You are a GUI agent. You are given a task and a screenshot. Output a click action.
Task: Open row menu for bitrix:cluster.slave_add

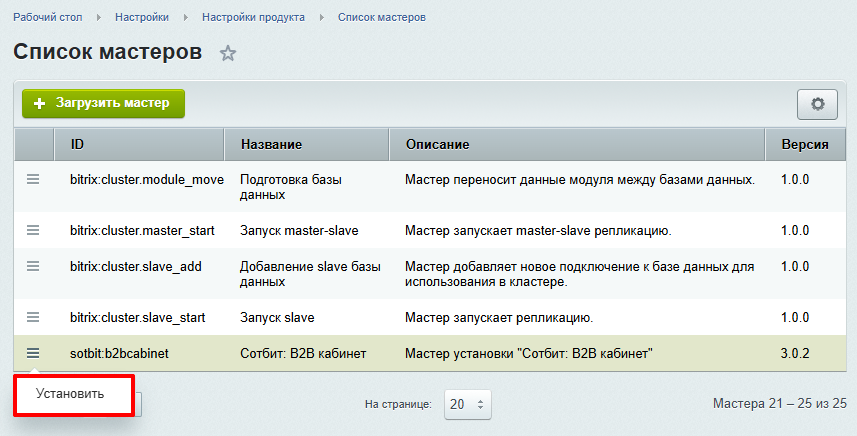tap(33, 267)
